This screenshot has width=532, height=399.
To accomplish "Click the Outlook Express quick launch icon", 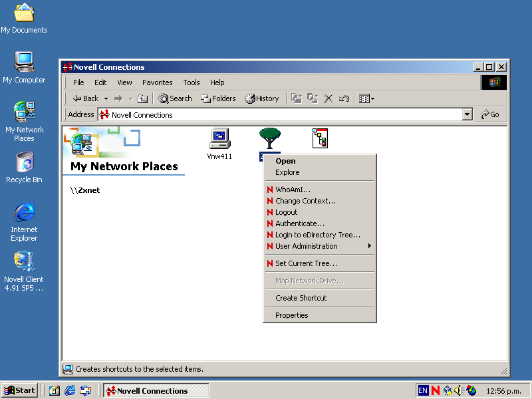I will pos(85,391).
